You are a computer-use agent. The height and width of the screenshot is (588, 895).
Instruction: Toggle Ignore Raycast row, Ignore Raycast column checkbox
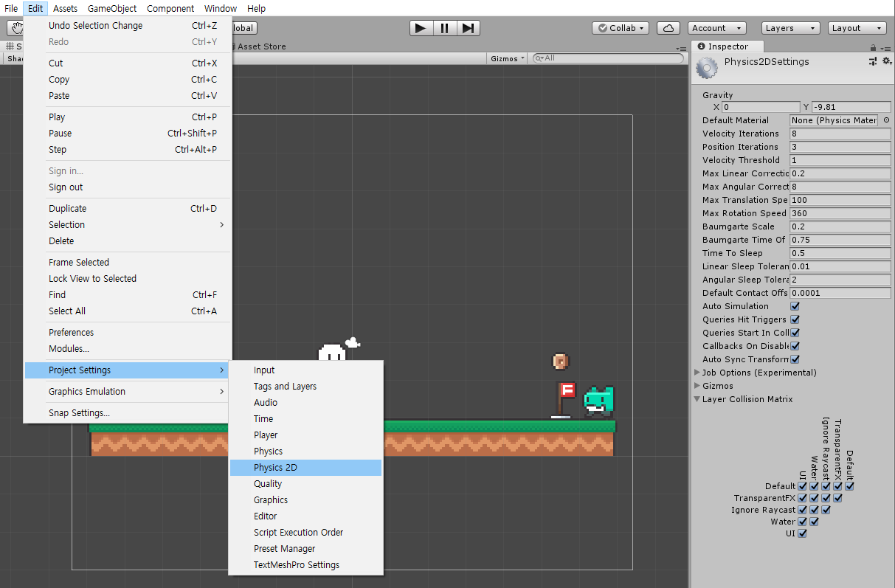pos(826,510)
